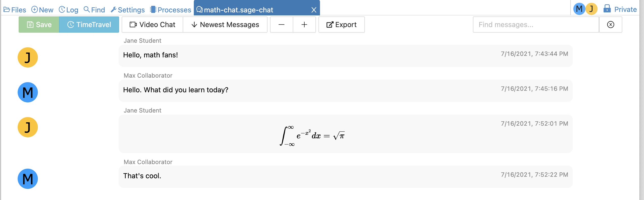Close the math-chat.sage-chat tab

(314, 10)
